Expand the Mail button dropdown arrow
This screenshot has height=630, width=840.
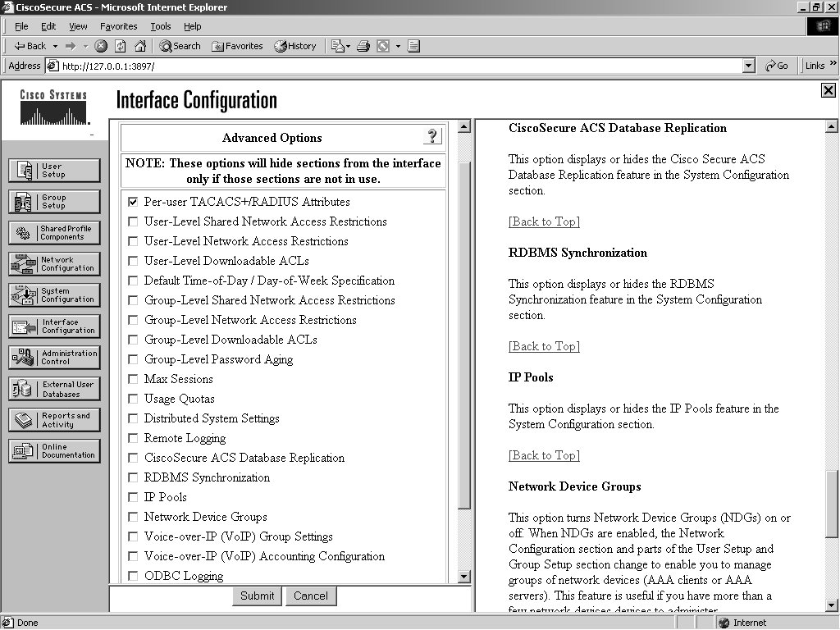tap(348, 46)
